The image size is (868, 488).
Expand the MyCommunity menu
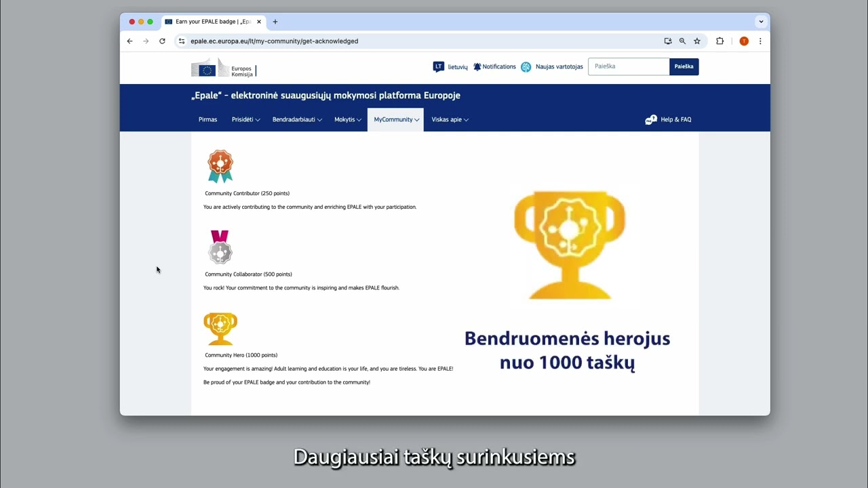(396, 119)
